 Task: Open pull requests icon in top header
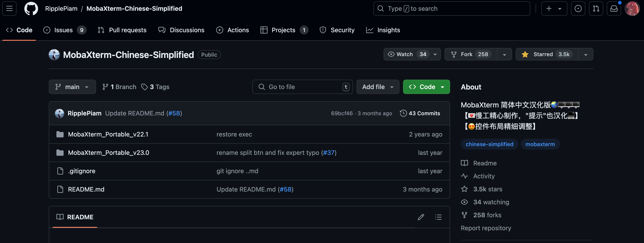(596, 9)
